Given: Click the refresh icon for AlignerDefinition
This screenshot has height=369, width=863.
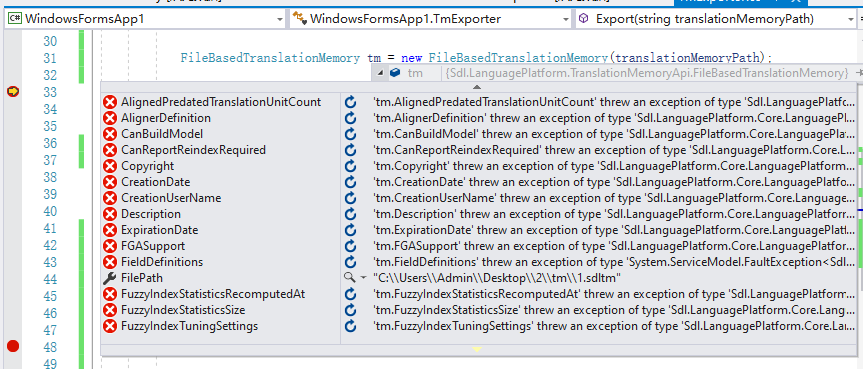Looking at the screenshot, I should pos(350,118).
